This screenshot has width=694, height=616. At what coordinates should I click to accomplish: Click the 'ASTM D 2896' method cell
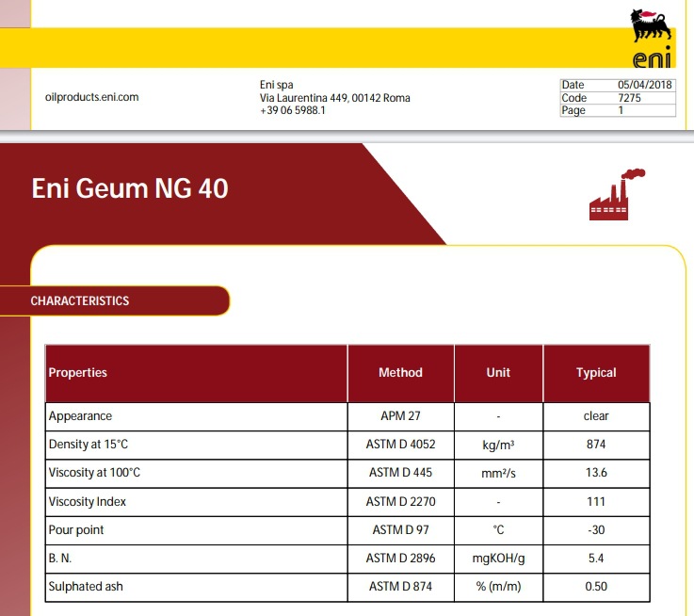(x=400, y=559)
